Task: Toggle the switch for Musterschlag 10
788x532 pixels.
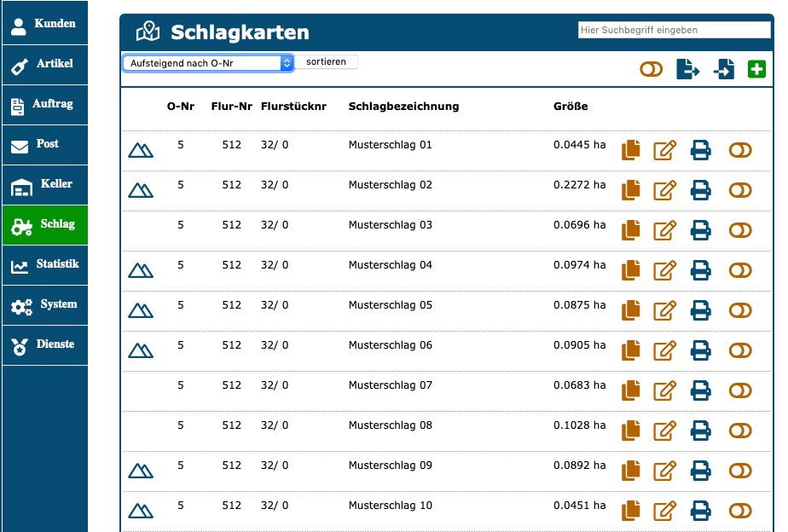Action: (740, 511)
